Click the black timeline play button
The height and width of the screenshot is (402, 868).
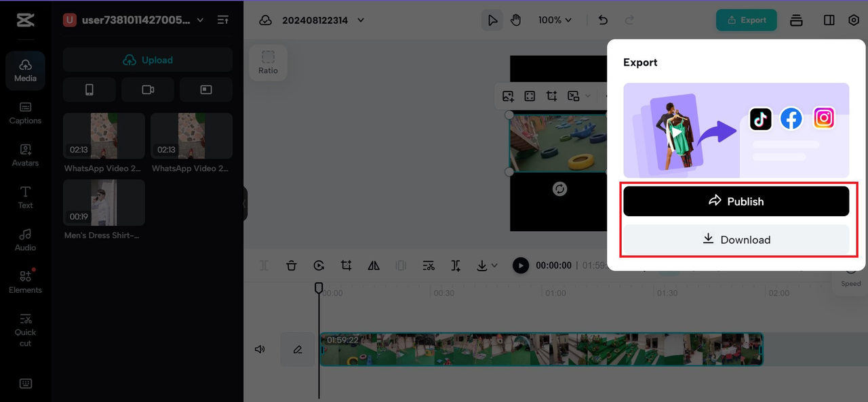(x=520, y=266)
